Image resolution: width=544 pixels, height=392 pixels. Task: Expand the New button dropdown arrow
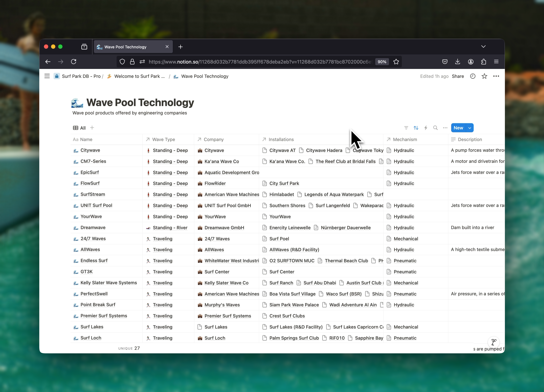coord(470,128)
